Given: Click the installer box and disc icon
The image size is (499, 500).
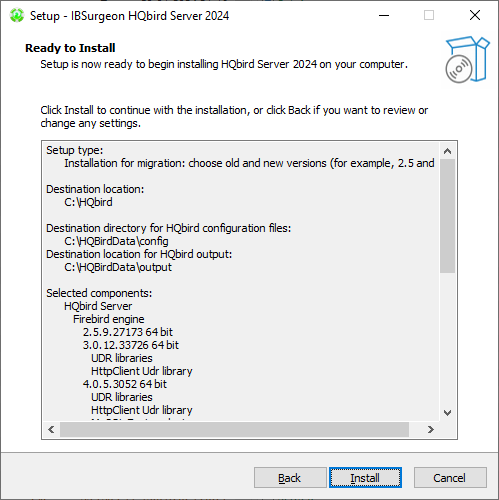Looking at the screenshot, I should coord(467,60).
